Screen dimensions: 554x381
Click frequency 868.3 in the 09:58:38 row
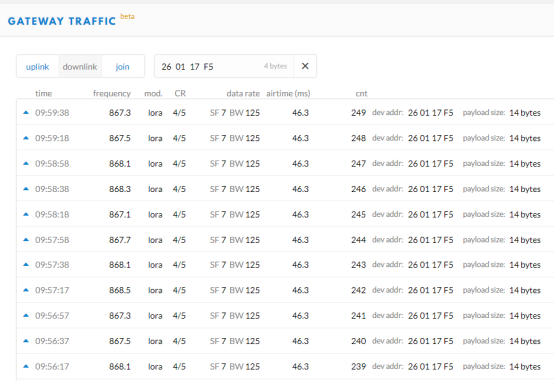coord(120,189)
